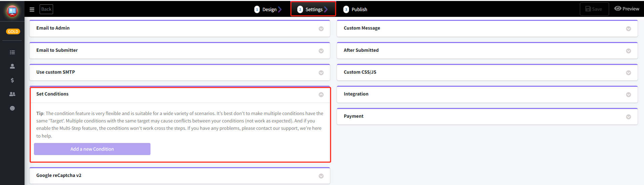
Task: Open the group users sidebar icon
Action: tap(12, 94)
